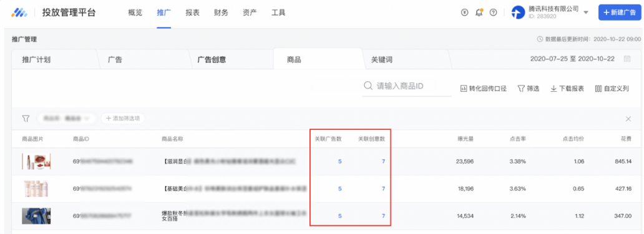Screen dimensions: 644x234
Task: Click the company avatar icon
Action: (x=518, y=12)
